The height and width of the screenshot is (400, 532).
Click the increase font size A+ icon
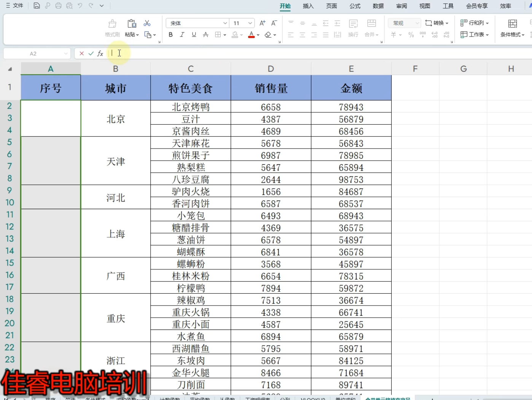point(263,23)
